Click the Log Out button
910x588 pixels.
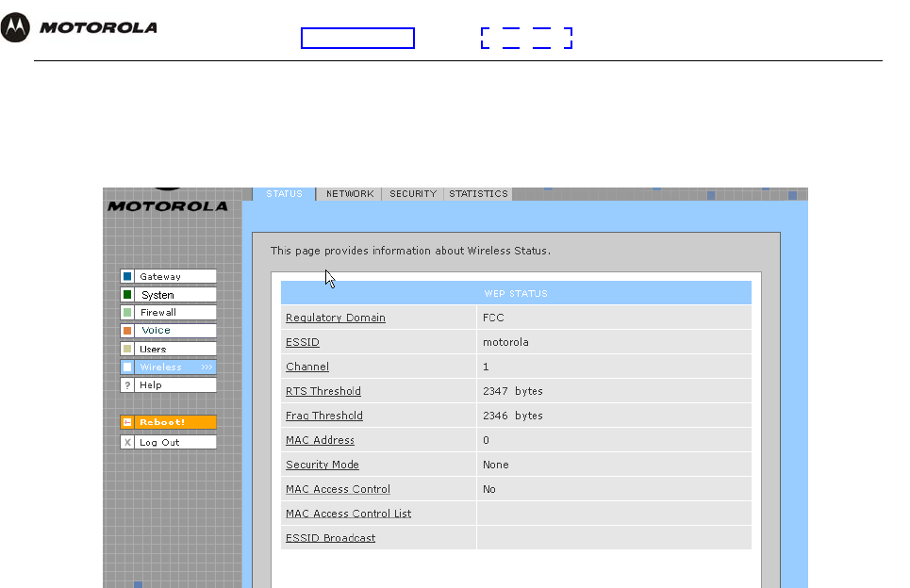pyautogui.click(x=168, y=442)
